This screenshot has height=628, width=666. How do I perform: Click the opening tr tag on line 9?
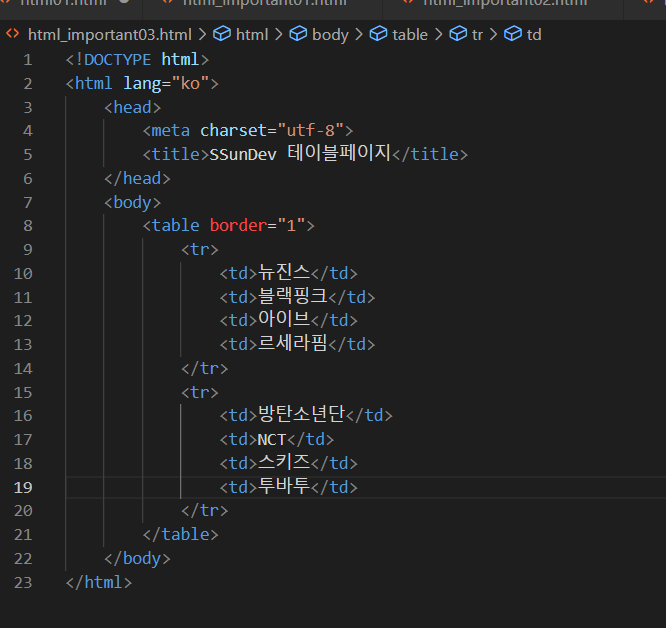point(200,249)
